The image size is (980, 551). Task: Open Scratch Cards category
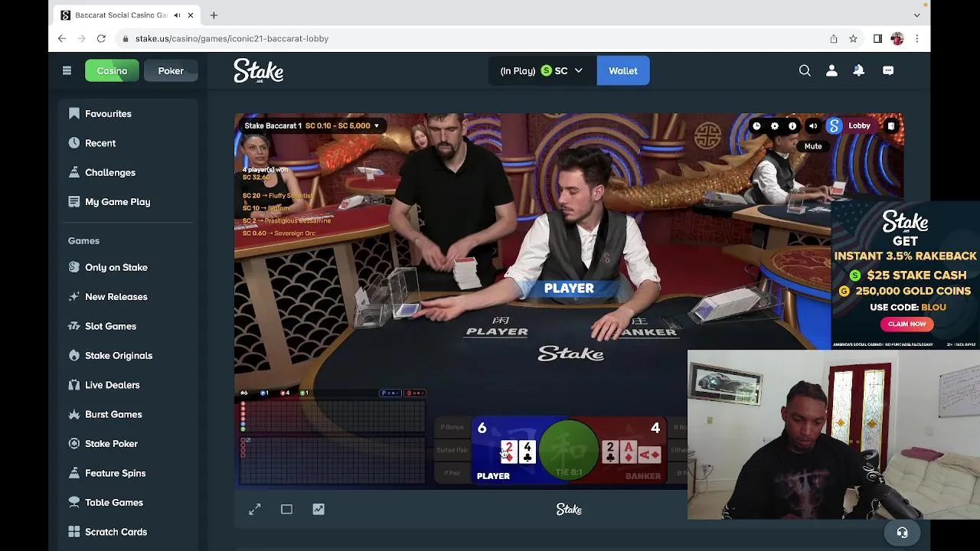116,532
